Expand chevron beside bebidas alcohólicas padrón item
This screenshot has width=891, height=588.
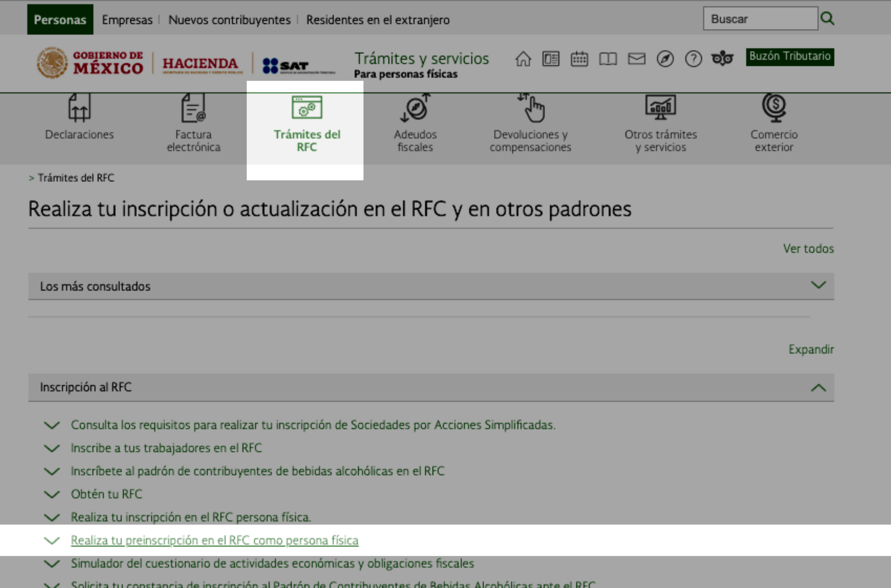(x=52, y=471)
